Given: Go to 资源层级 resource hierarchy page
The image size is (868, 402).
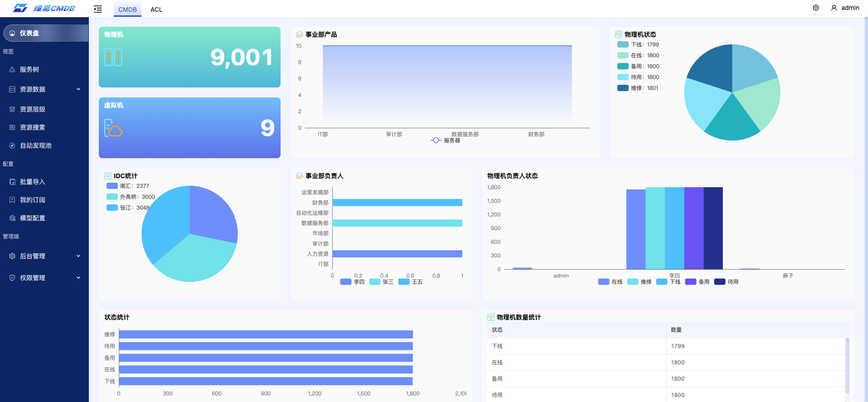Looking at the screenshot, I should pos(32,109).
